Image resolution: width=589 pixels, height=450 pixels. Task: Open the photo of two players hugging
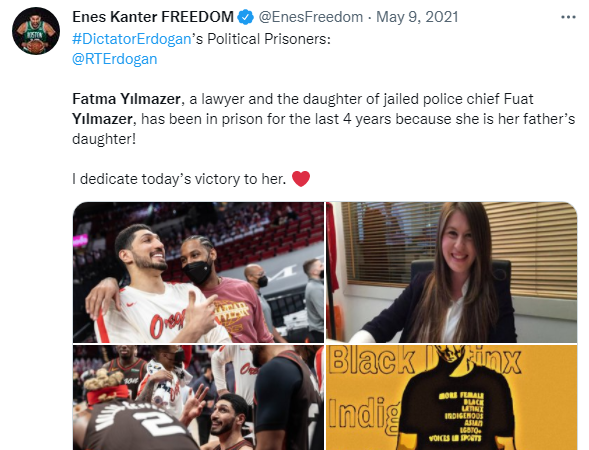pyautogui.click(x=198, y=272)
